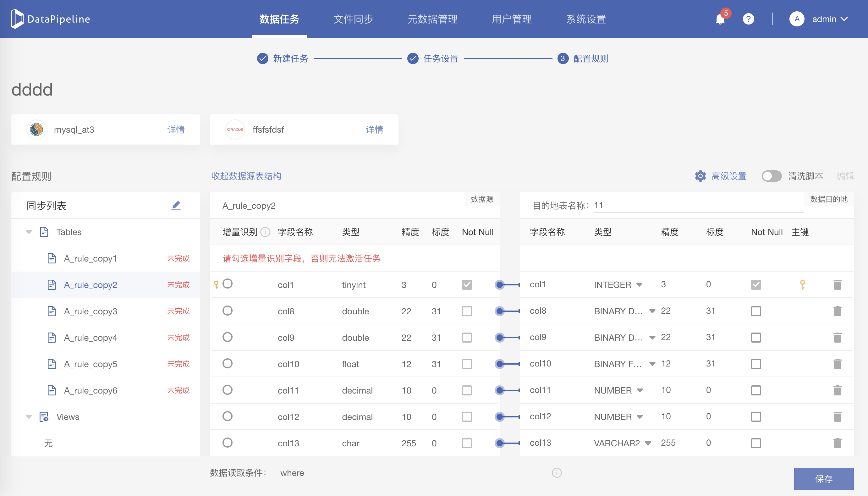Click the edit pencil in 同步列表 header
Viewport: 868px width, 496px height.
[x=176, y=206]
